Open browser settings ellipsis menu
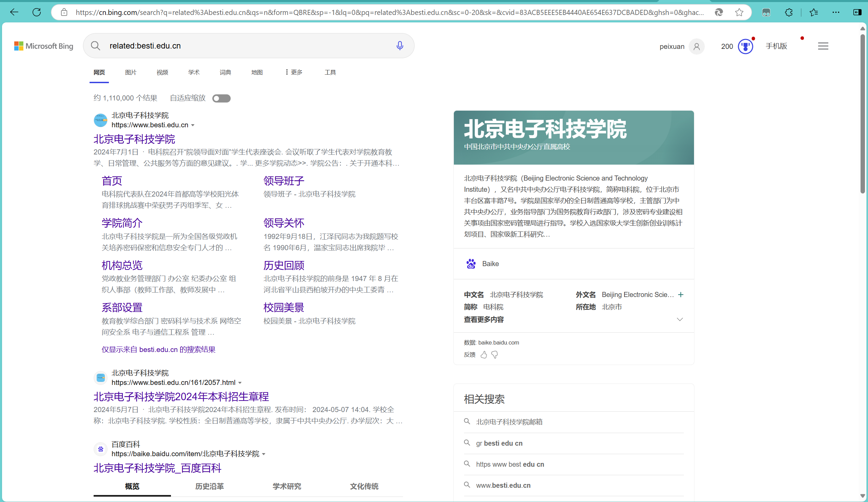This screenshot has height=502, width=868. click(836, 13)
